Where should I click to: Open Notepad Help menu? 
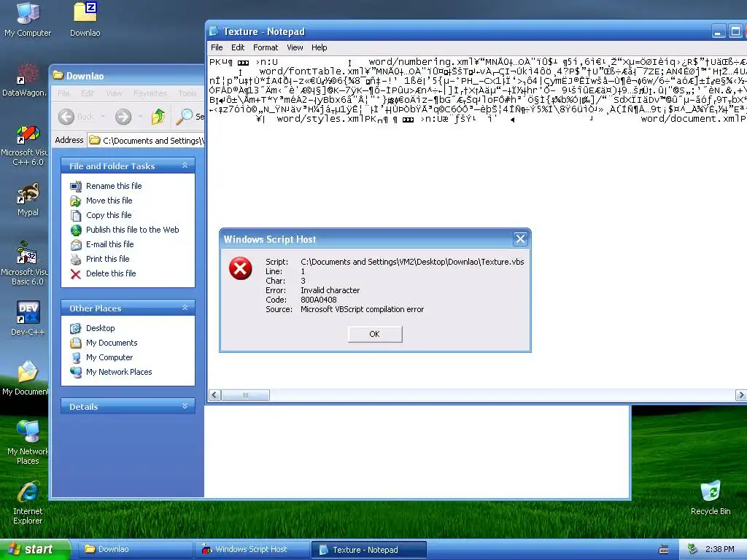tap(320, 47)
